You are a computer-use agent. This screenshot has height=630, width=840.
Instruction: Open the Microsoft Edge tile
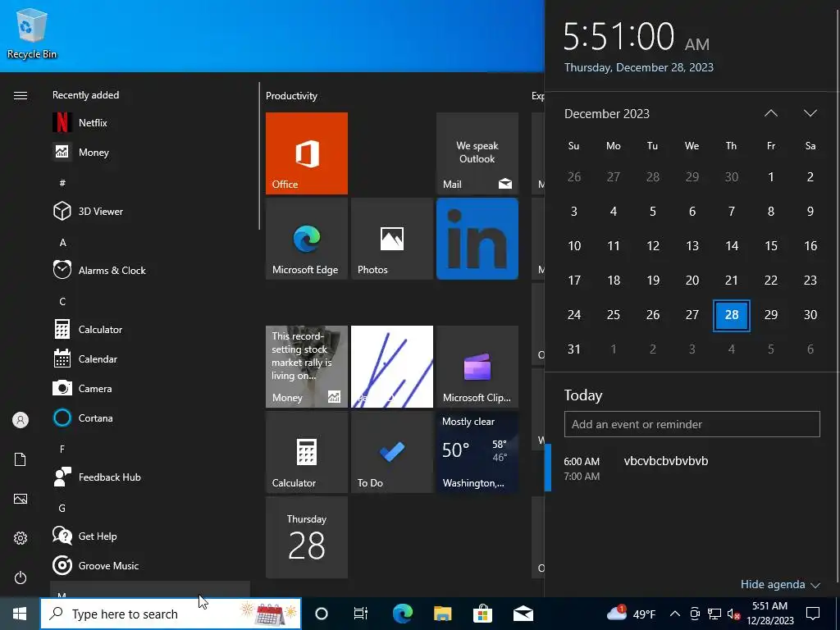click(x=307, y=239)
